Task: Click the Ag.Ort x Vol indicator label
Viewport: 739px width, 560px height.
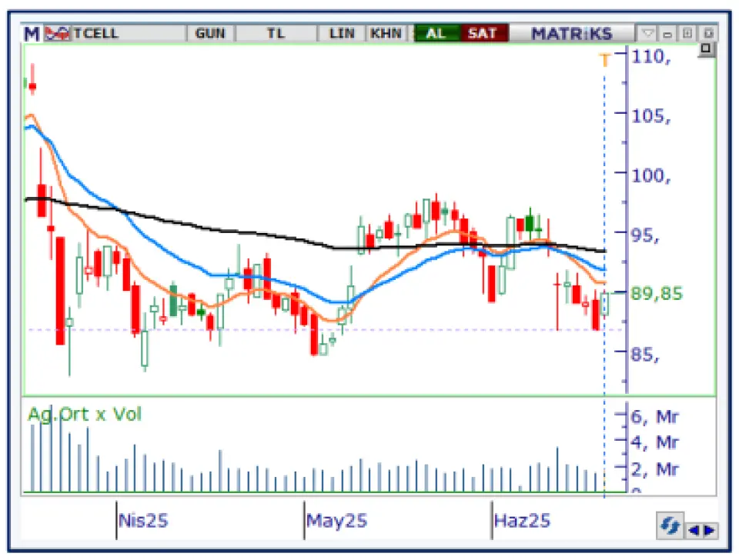Action: point(85,415)
